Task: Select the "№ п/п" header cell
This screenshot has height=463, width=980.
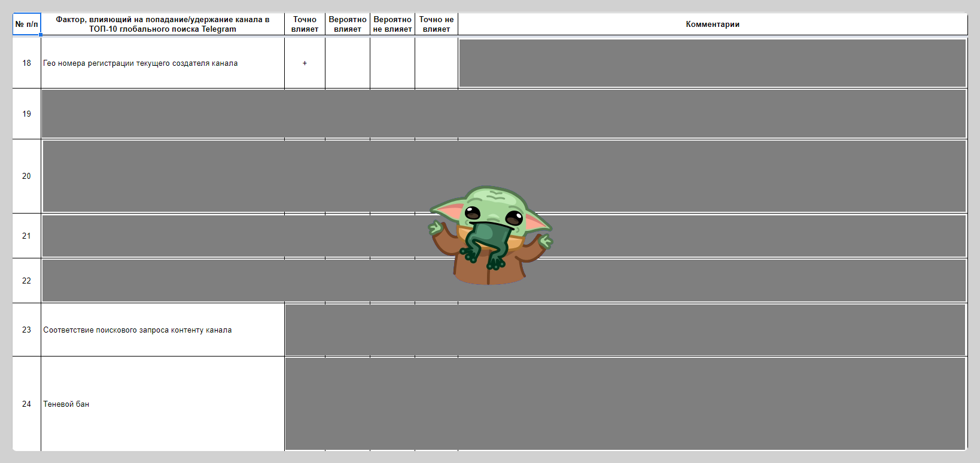Action: coord(27,25)
